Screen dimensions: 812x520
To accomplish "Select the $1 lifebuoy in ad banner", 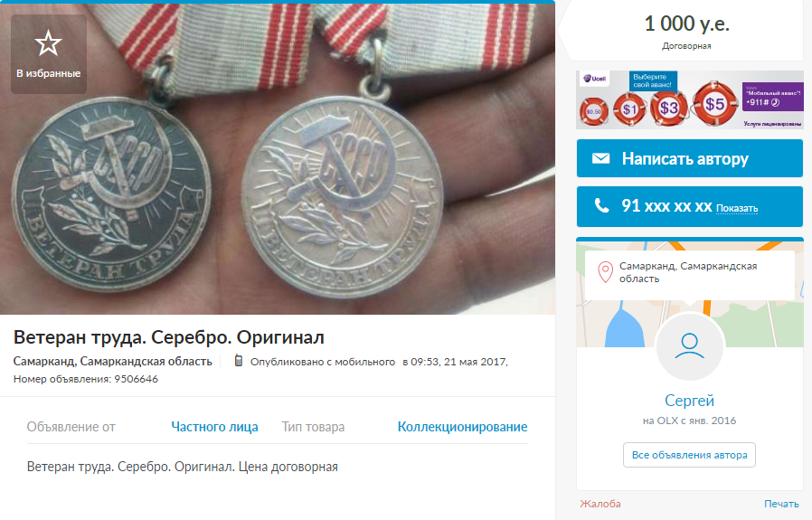I will click(x=629, y=109).
